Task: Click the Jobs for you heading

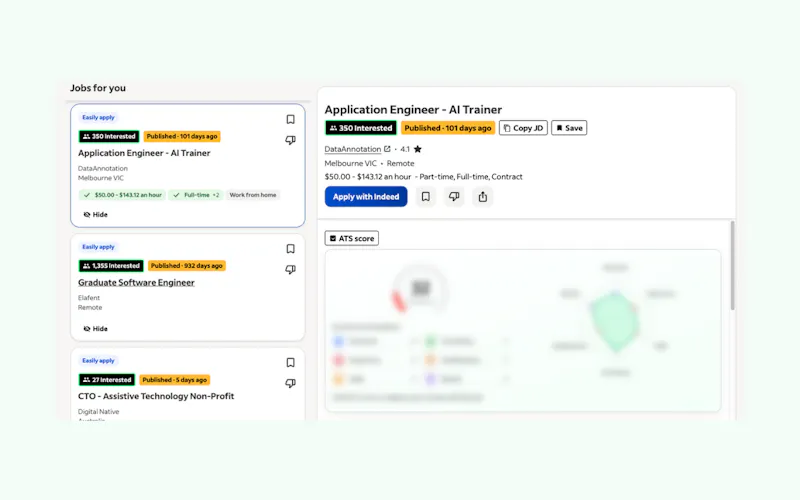Action: click(98, 88)
